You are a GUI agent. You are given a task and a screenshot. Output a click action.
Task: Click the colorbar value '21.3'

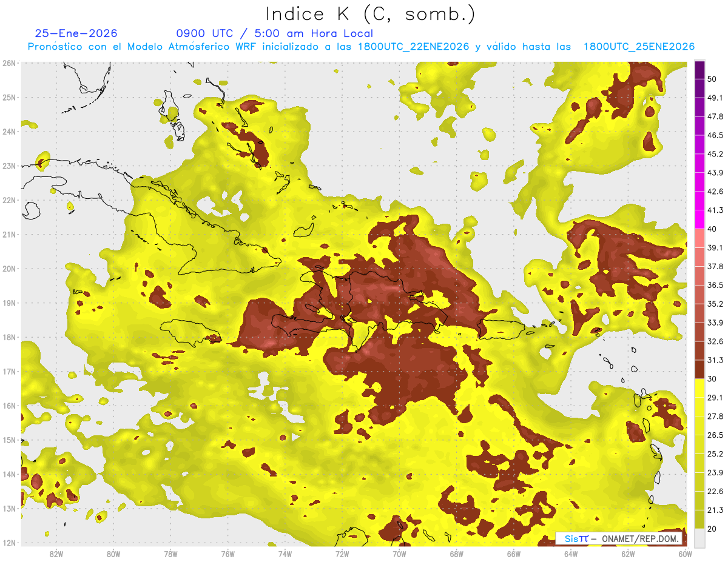715,510
